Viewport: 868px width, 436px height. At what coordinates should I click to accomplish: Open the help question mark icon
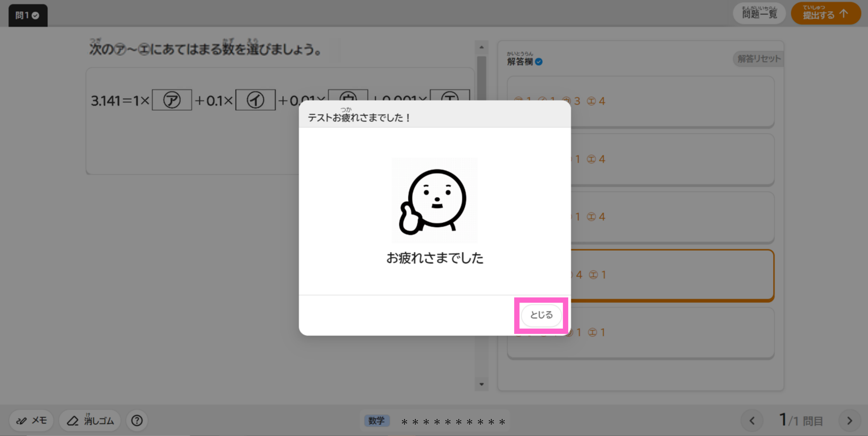137,420
